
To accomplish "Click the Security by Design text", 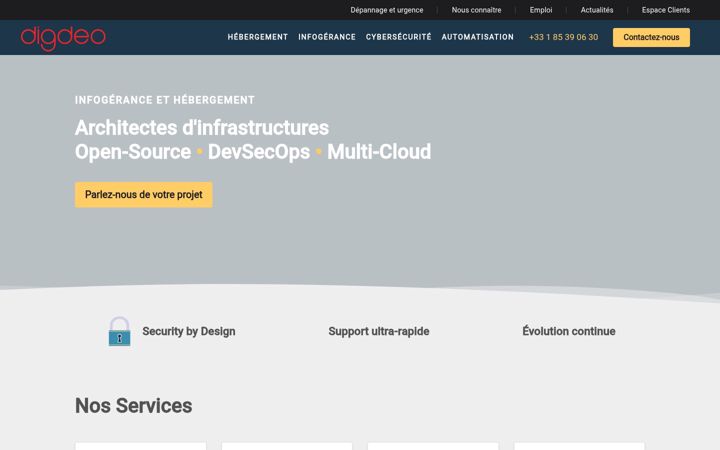I will pyautogui.click(x=189, y=331).
